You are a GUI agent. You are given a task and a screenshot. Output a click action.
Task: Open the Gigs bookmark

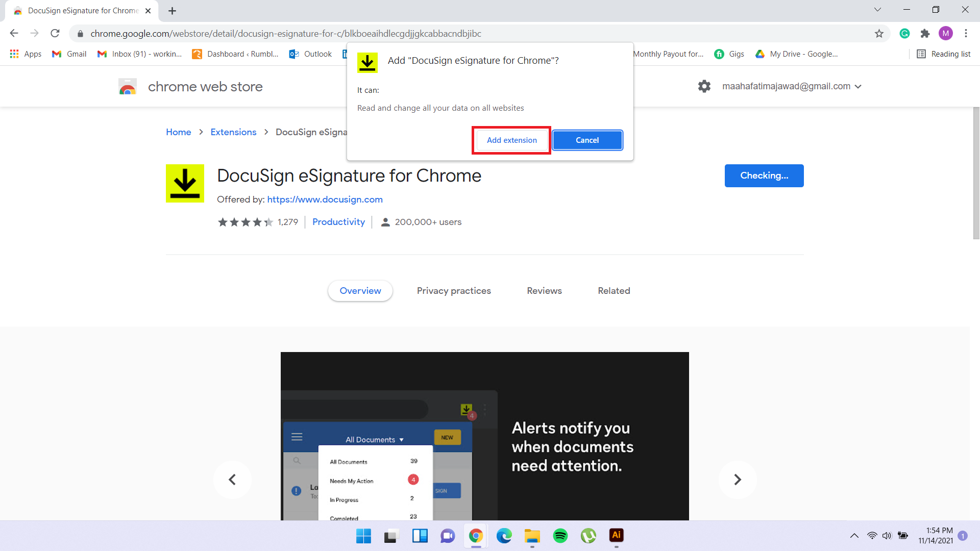coord(729,54)
